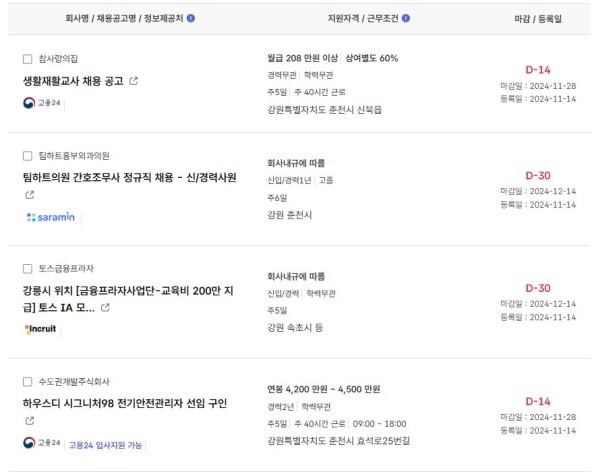600x476 pixels.
Task: Open 하우스디 시그니처98 전기안전관리자 posting
Action: click(x=125, y=403)
